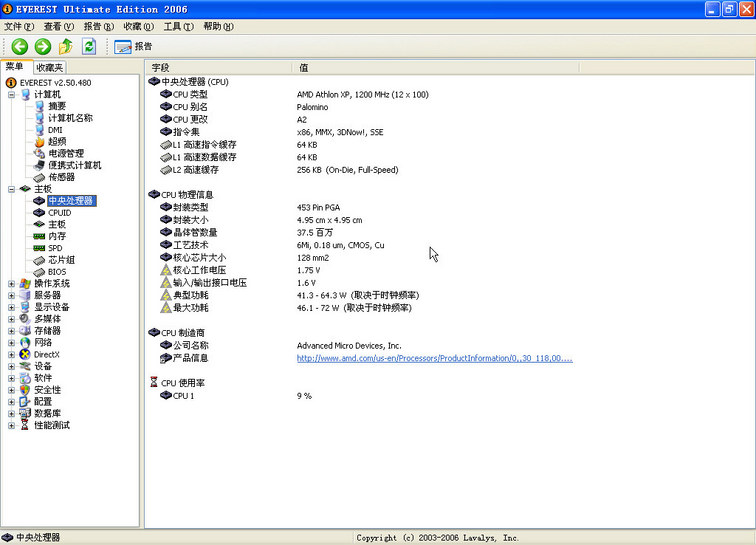Open the 帮助(H) menu
The width and height of the screenshot is (756, 545).
[x=218, y=27]
